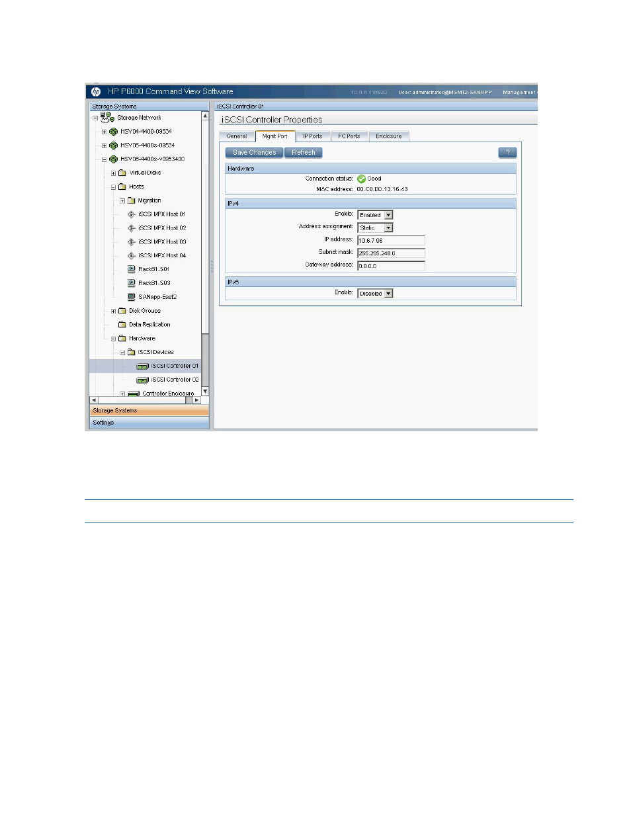This screenshot has height=840, width=631.
Task: Click the iSCSI Controller 01 device icon
Action: (142, 366)
